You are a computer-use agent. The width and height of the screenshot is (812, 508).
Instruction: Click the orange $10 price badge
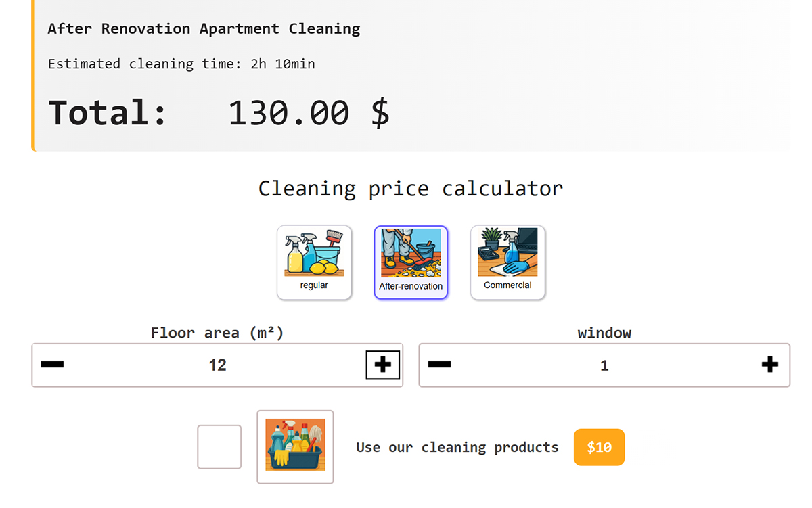click(x=599, y=447)
